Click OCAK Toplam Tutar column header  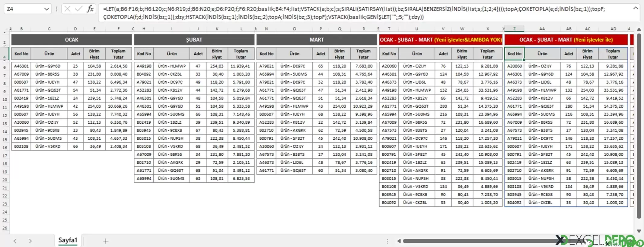[x=118, y=54]
